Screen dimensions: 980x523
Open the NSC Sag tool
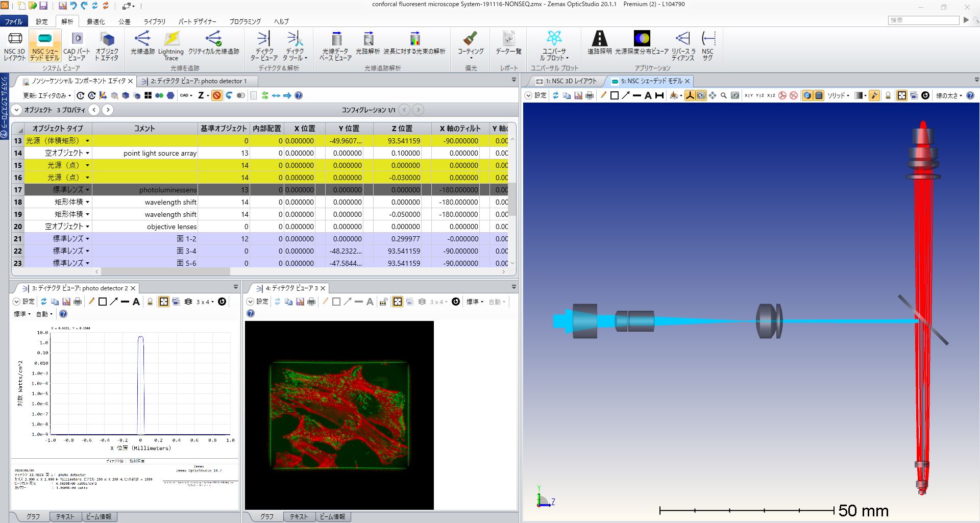tap(708, 45)
